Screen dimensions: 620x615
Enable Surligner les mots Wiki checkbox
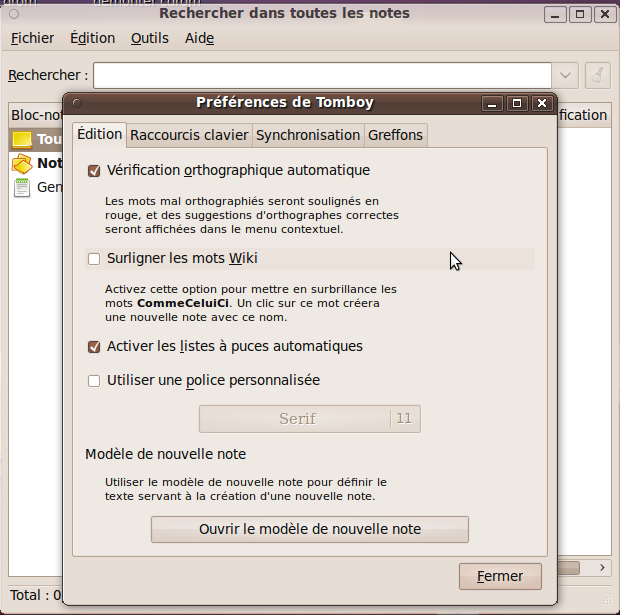95,259
